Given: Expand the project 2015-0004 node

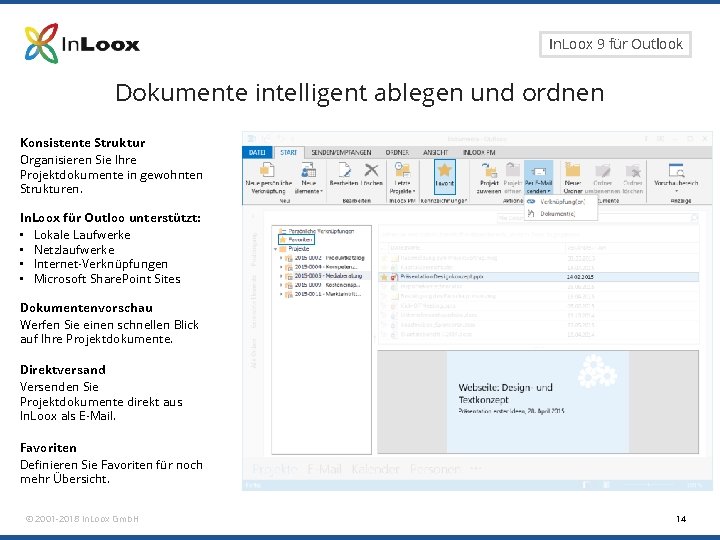Looking at the screenshot, I should (281, 267).
